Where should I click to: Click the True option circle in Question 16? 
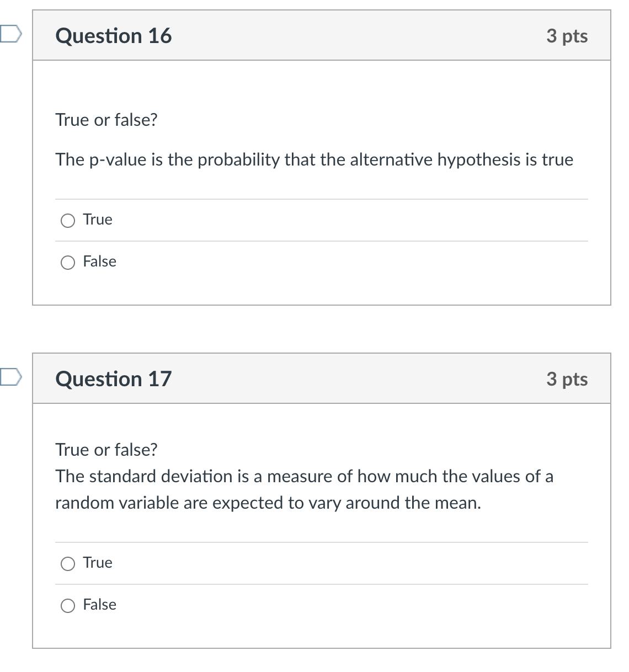click(67, 220)
